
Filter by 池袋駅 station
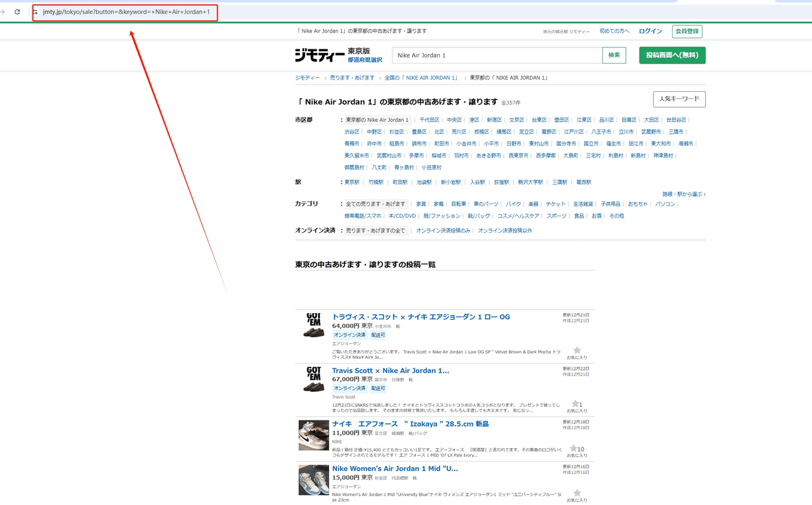tap(424, 182)
